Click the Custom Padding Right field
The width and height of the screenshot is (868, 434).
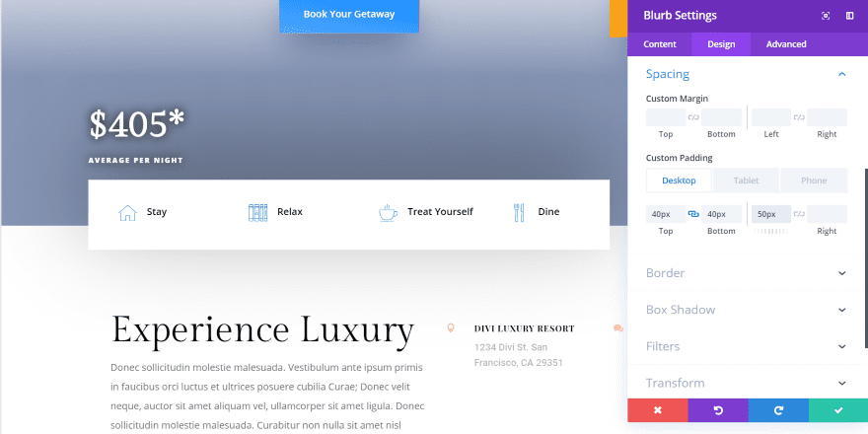point(827,214)
